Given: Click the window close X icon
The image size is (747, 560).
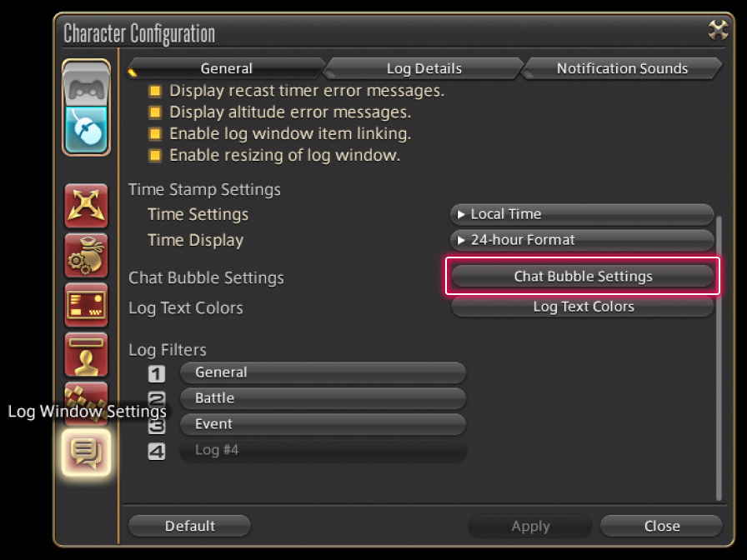Looking at the screenshot, I should [718, 31].
